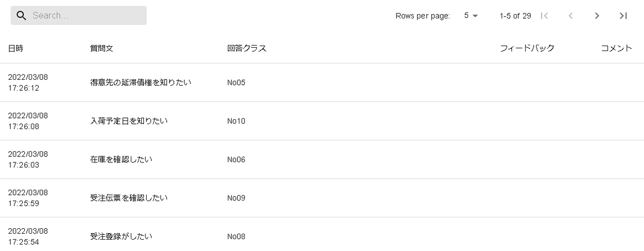
Task: Click the search magnifier icon
Action: [22, 16]
